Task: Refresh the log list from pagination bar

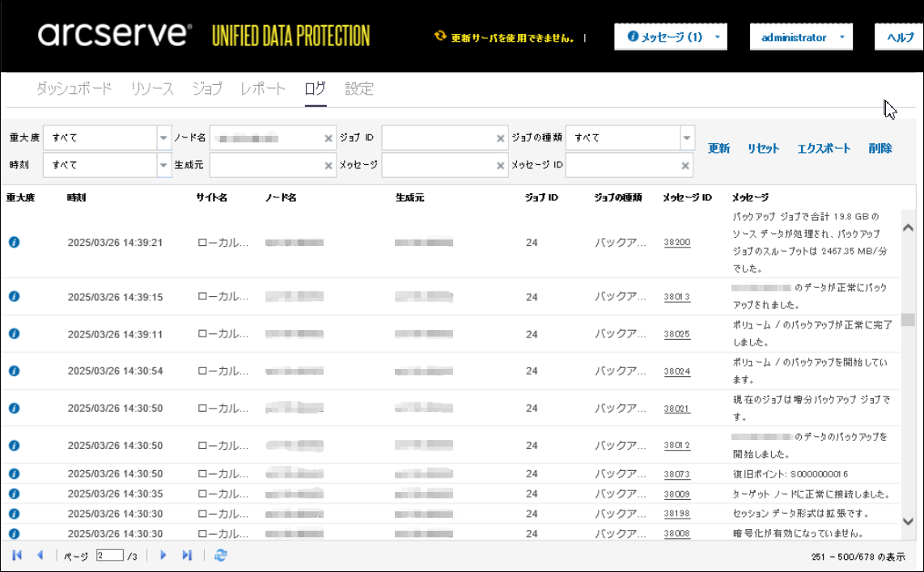Action: tap(221, 555)
